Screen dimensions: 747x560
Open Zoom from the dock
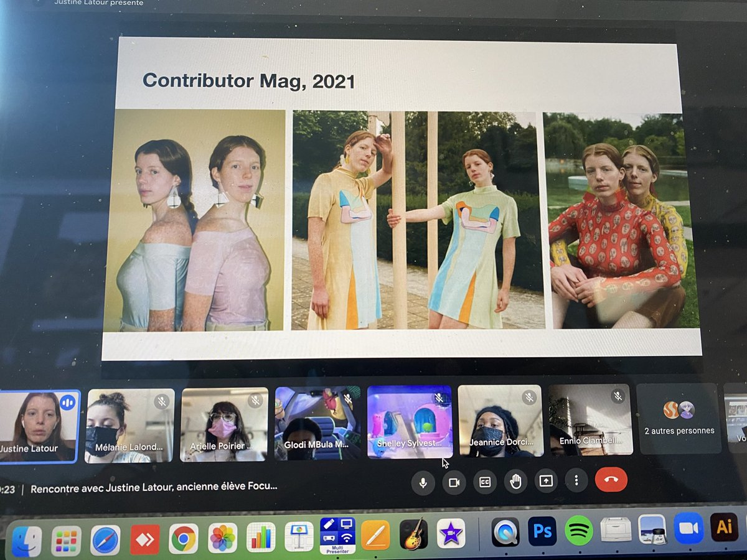(688, 529)
